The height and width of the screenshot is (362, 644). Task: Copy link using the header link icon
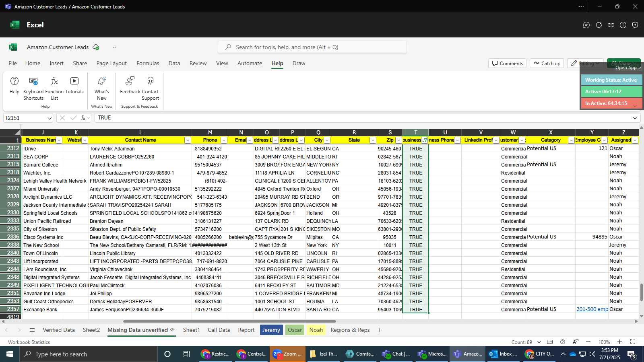point(611,25)
